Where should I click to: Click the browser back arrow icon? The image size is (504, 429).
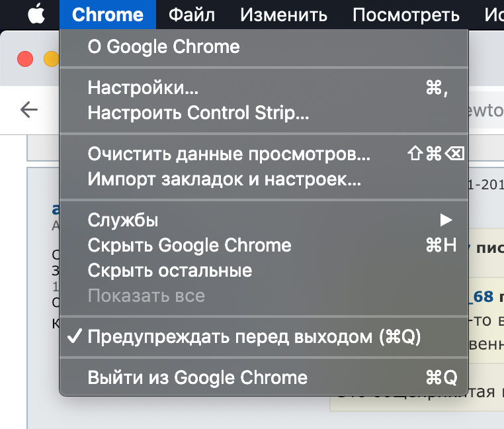[29, 110]
